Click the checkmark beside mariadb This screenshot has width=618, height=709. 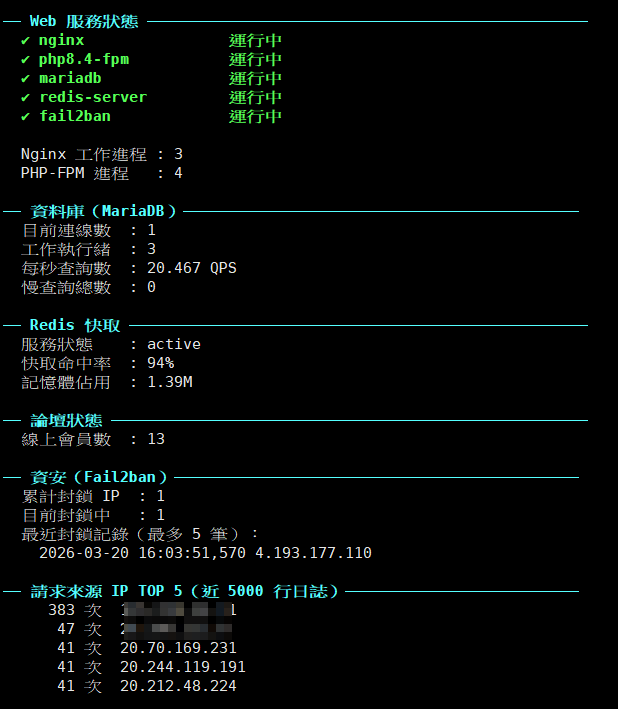25,79
